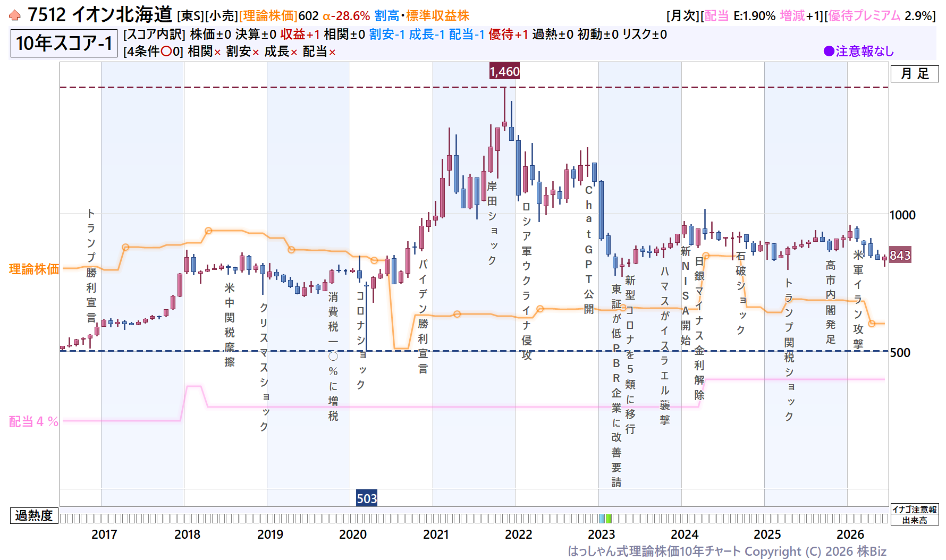Click the 503 low price marker
Viewport: 946px width, 560px height.
[367, 498]
